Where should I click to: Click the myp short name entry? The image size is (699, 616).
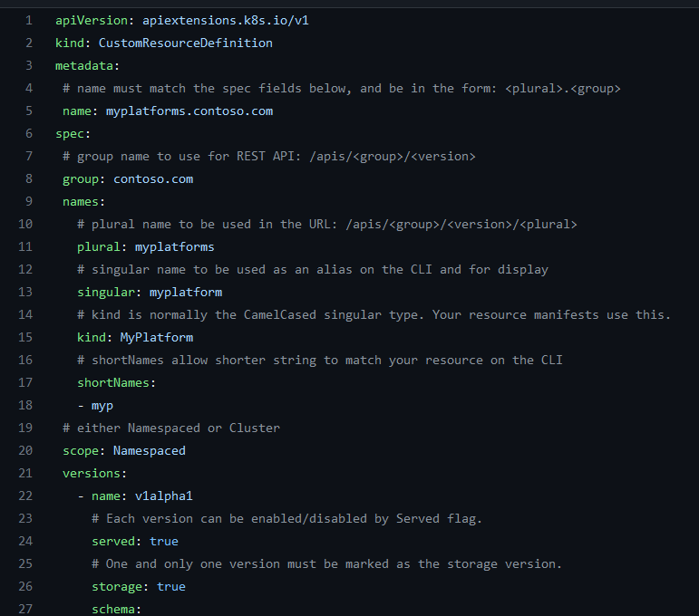(x=102, y=405)
